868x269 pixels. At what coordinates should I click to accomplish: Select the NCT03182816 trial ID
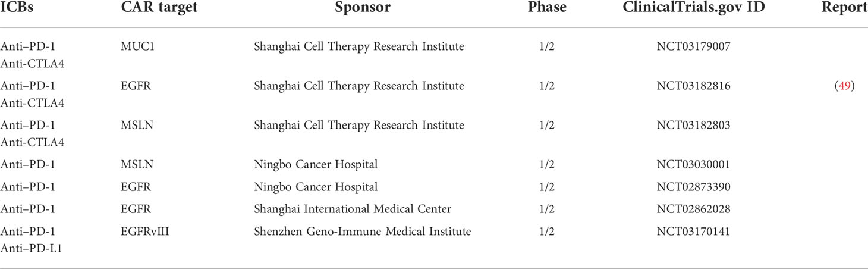[693, 86]
